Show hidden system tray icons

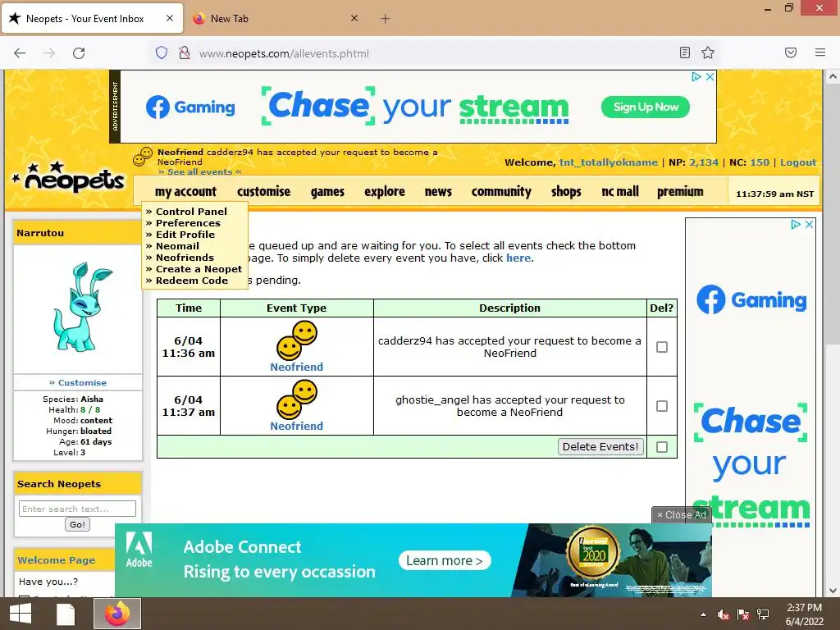coord(703,614)
